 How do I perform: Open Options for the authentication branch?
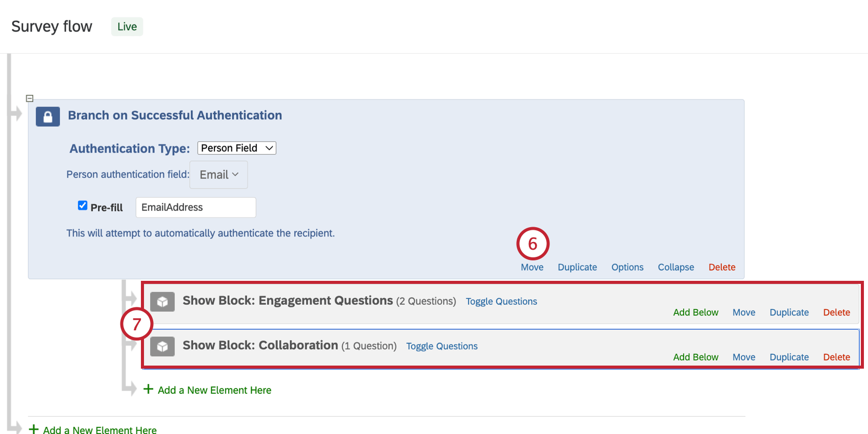click(627, 267)
